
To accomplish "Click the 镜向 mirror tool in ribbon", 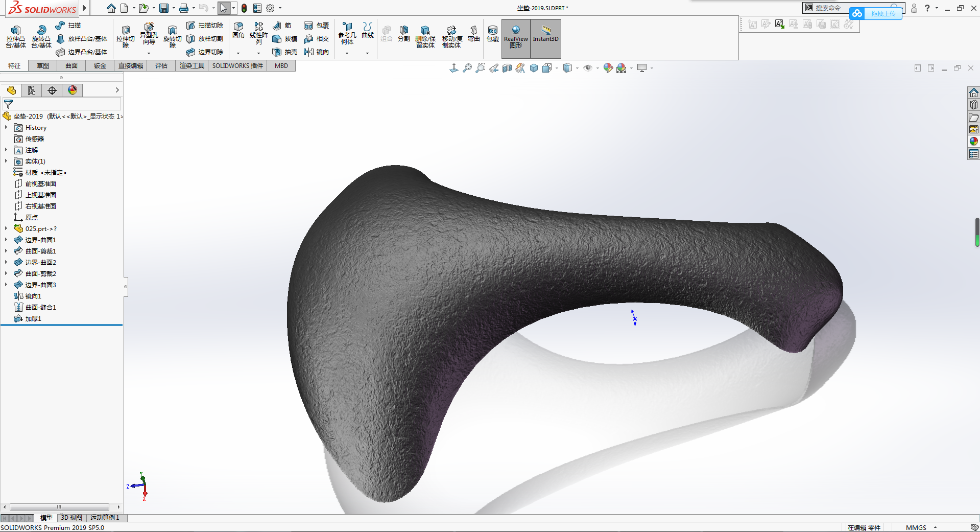I will click(317, 52).
